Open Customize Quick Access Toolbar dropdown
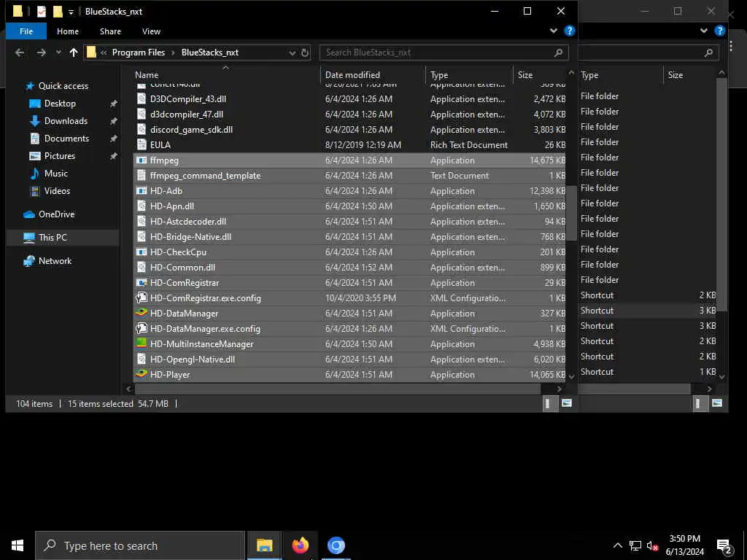 (71, 12)
